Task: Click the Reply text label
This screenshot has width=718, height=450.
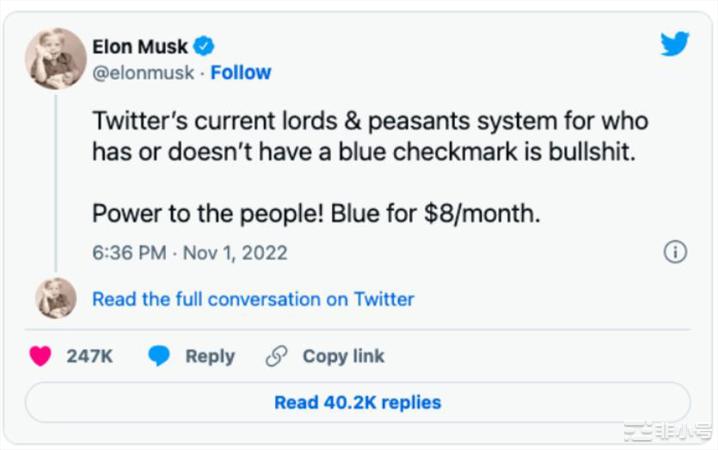Action: (210, 356)
